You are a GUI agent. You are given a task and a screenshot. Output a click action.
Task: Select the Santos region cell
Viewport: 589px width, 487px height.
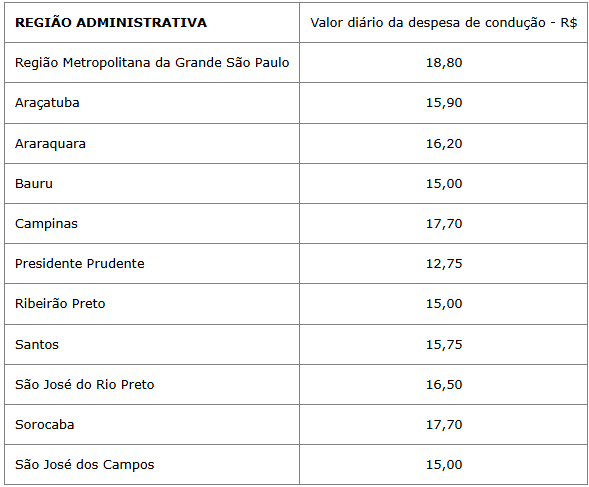[x=152, y=345]
